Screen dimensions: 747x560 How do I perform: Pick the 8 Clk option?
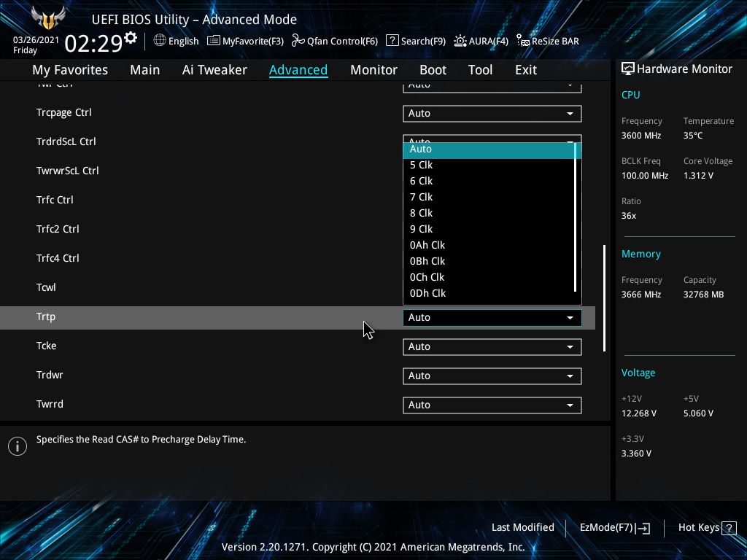(x=489, y=214)
